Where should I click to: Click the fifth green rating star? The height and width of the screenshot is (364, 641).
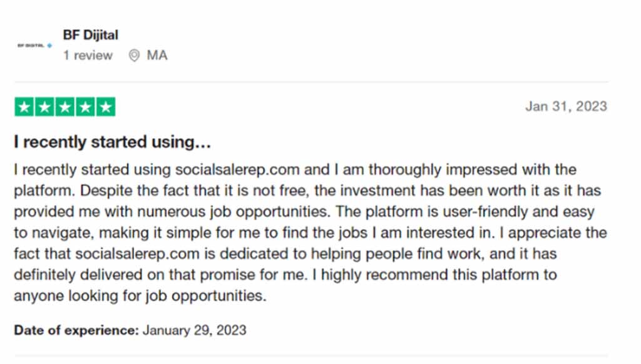point(106,107)
